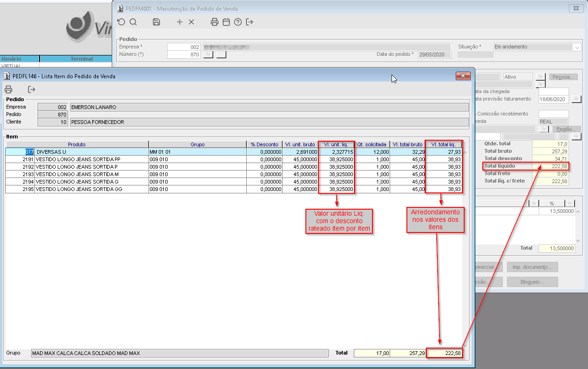This screenshot has height=369, width=588.
Task: Click the 12,000 quantity cell
Action: coord(372,152)
